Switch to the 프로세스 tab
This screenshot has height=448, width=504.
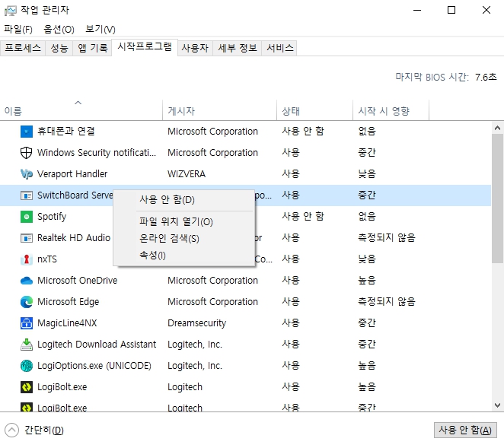pos(23,48)
